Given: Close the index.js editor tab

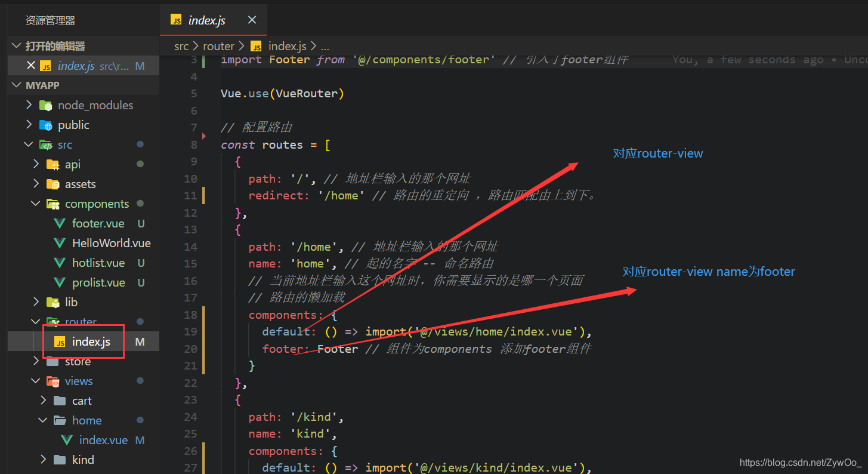Looking at the screenshot, I should coord(252,20).
